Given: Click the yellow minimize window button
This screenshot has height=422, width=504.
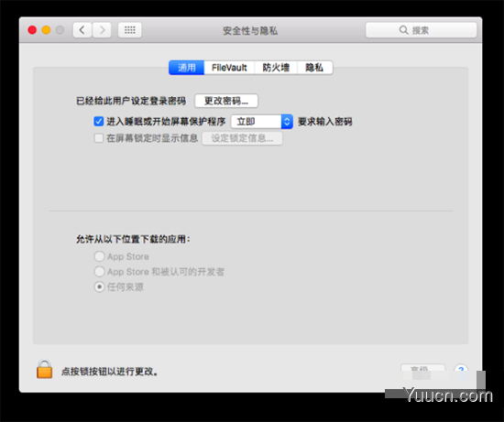Looking at the screenshot, I should coord(46,30).
